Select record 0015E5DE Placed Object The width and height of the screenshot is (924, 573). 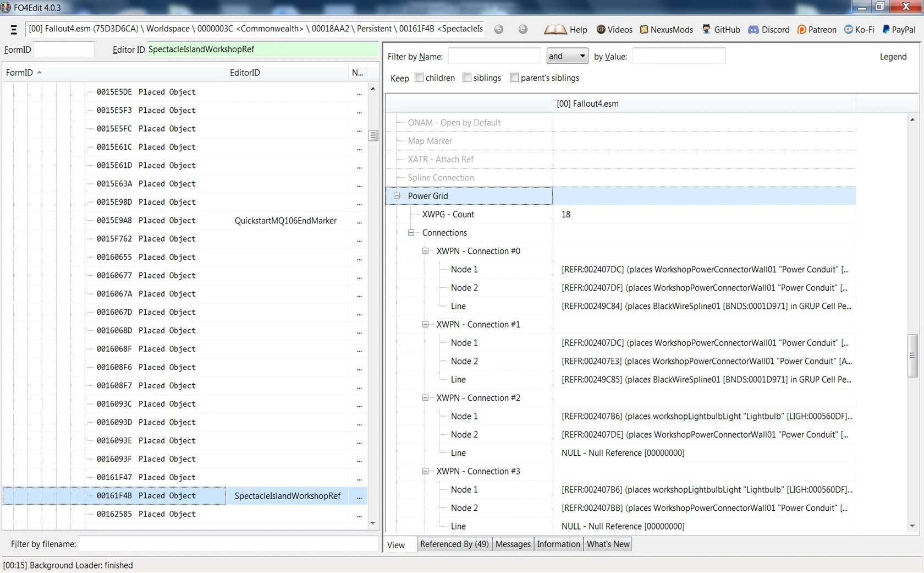[x=185, y=92]
